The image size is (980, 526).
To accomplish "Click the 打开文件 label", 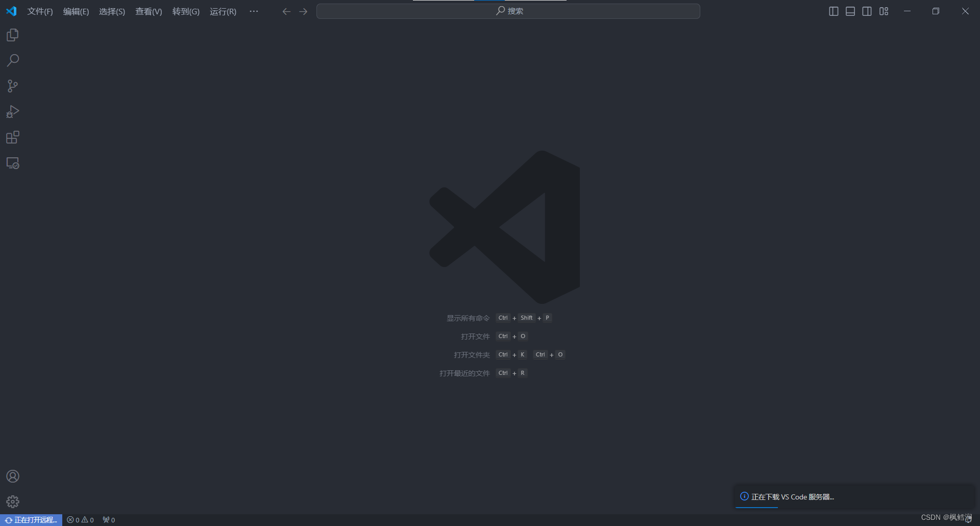I will (x=475, y=337).
